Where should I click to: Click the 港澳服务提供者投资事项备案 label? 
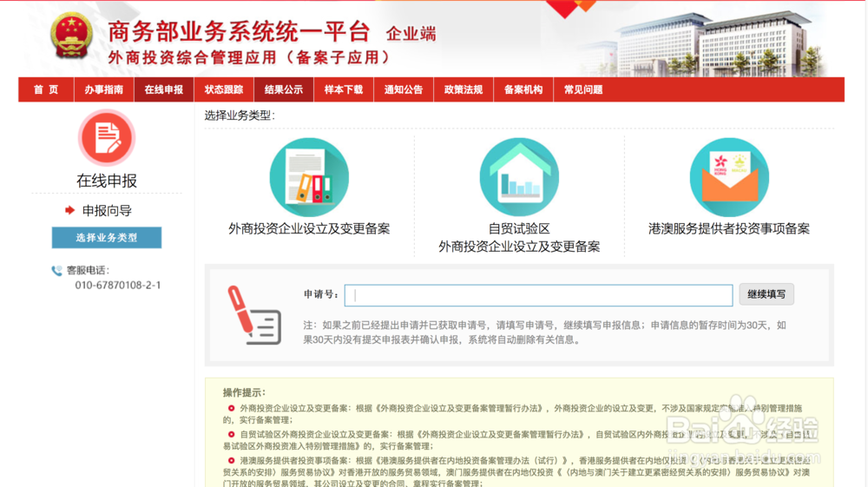coord(729,228)
